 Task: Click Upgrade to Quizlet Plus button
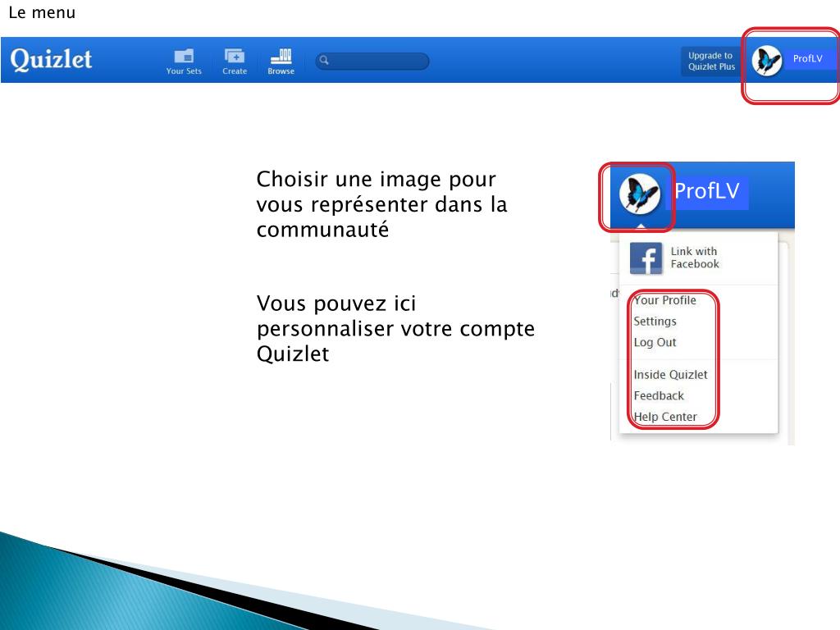[711, 61]
